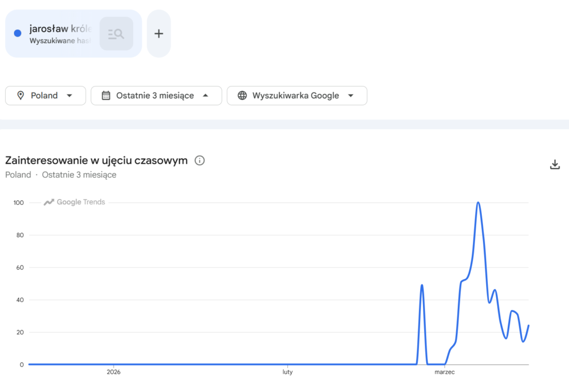Click the Google Trends logo on chart
The height and width of the screenshot is (392, 569).
pyautogui.click(x=74, y=202)
